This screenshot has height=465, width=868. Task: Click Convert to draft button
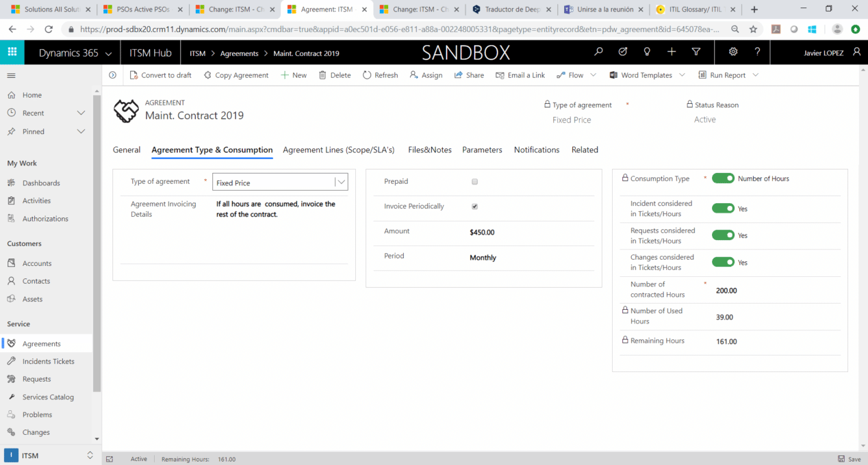161,75
